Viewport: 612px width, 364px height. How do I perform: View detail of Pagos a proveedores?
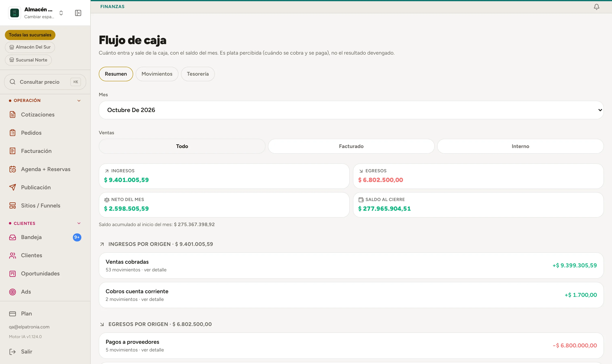[351, 345]
